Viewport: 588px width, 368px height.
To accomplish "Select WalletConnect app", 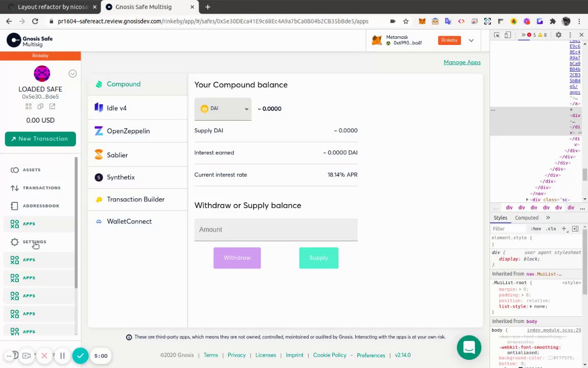I will pos(138,221).
